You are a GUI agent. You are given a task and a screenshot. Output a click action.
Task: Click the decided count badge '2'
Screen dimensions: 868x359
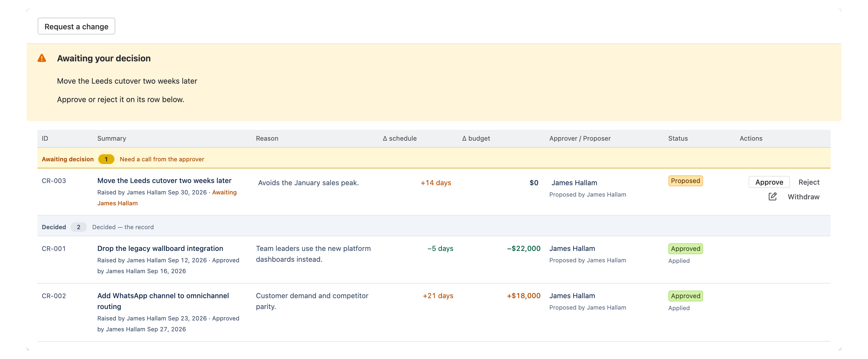pyautogui.click(x=78, y=227)
